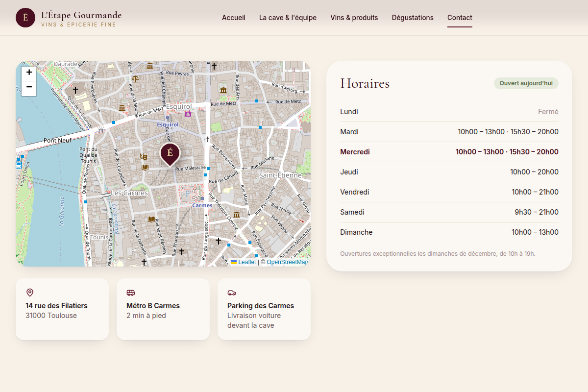Open the Leaflet attribution link
Image resolution: width=588 pixels, height=392 pixels.
(x=247, y=262)
